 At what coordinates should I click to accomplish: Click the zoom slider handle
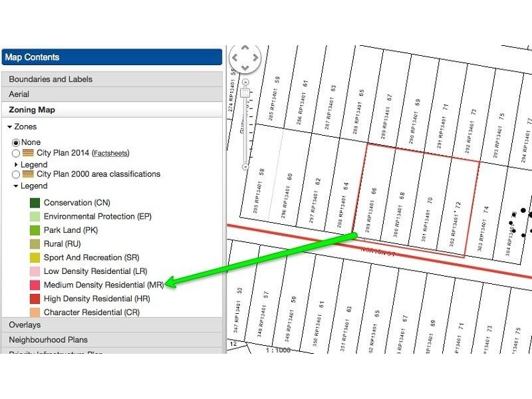(x=245, y=94)
